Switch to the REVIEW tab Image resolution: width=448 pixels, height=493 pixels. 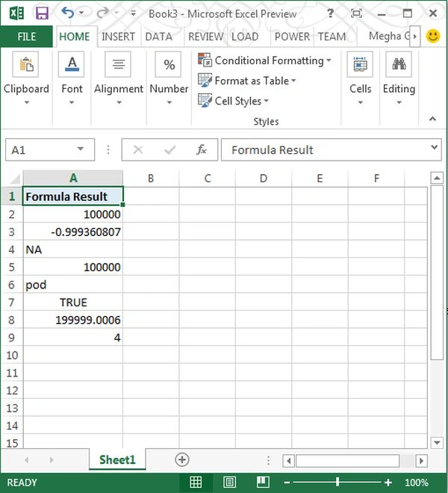[x=205, y=37]
